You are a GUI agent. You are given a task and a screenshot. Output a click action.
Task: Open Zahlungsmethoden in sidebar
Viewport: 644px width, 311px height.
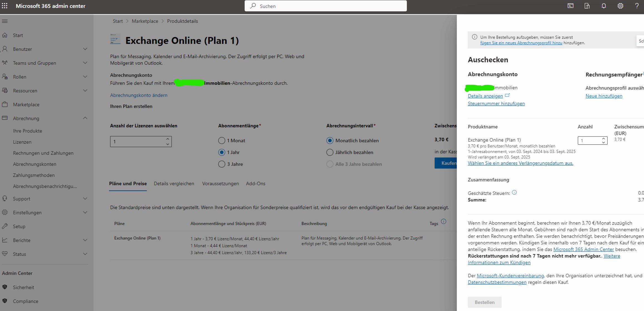coord(34,175)
